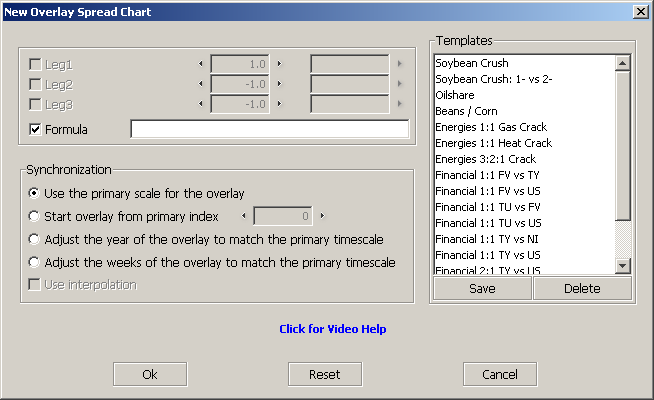Select Adjust the year of overlay option

[34, 239]
